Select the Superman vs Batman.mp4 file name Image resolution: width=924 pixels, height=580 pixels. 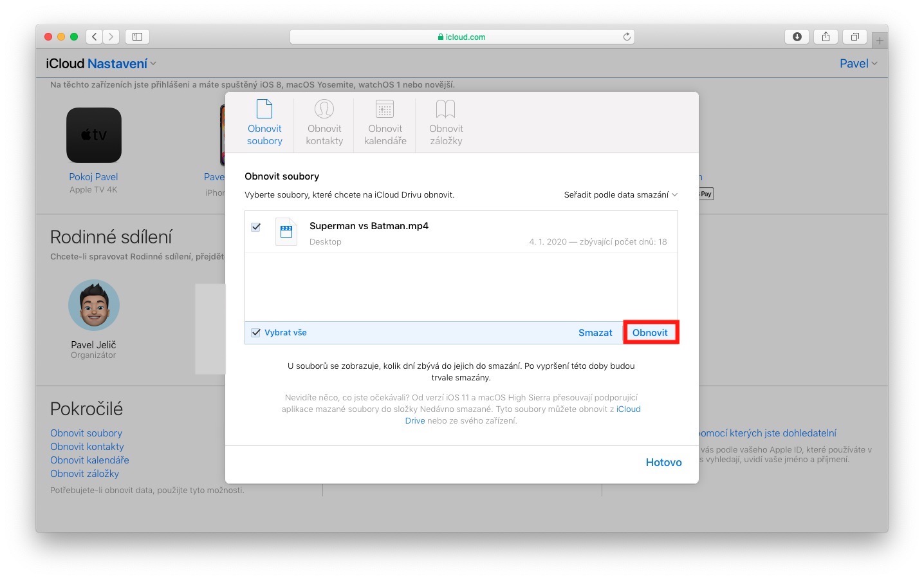pyautogui.click(x=369, y=226)
